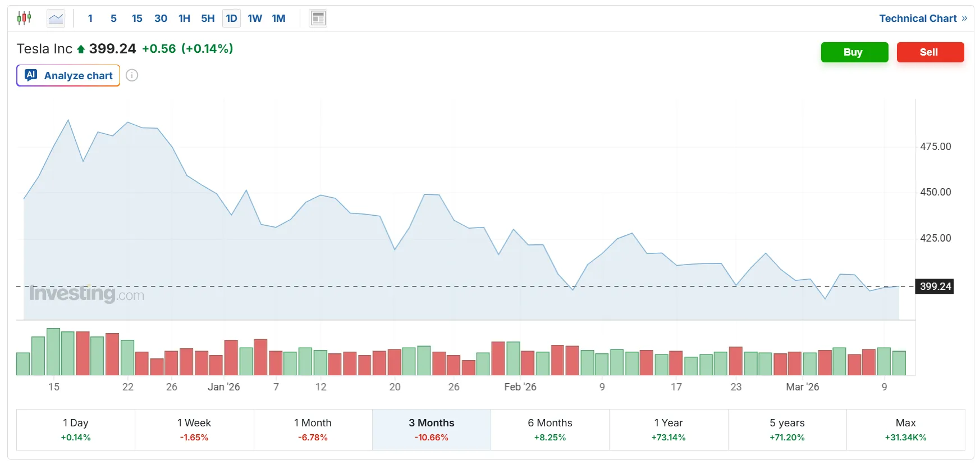Set interval to 1 minute
980x464 pixels.
point(90,19)
